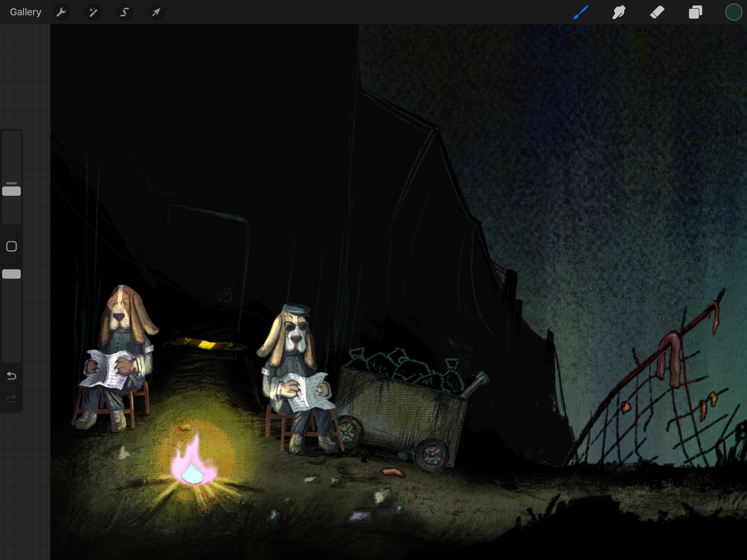Viewport: 747px width, 560px height.
Task: Return to the Gallery
Action: [x=25, y=12]
